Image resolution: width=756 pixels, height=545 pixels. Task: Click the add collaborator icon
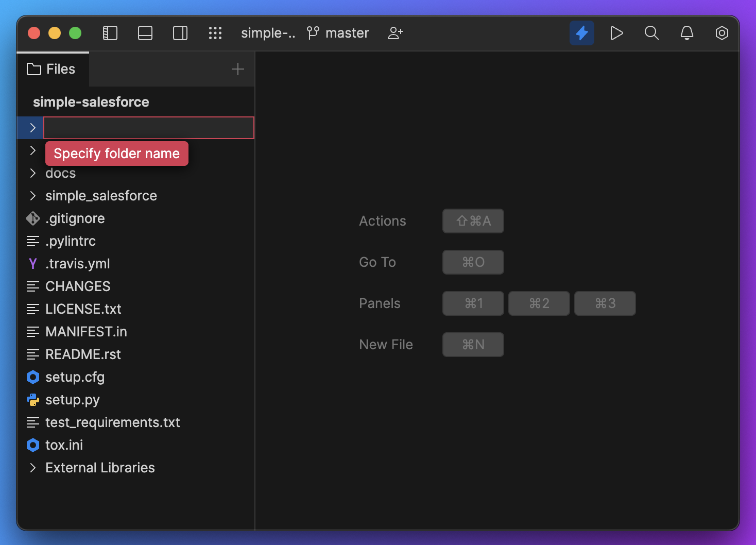[x=396, y=33]
